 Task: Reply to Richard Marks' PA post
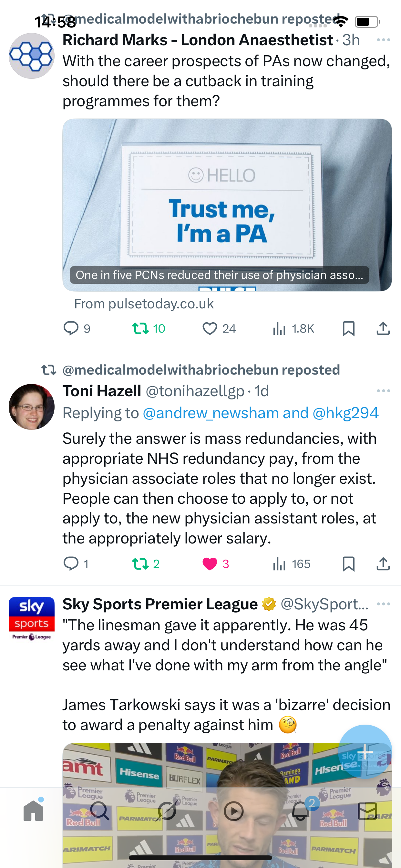coord(71,328)
